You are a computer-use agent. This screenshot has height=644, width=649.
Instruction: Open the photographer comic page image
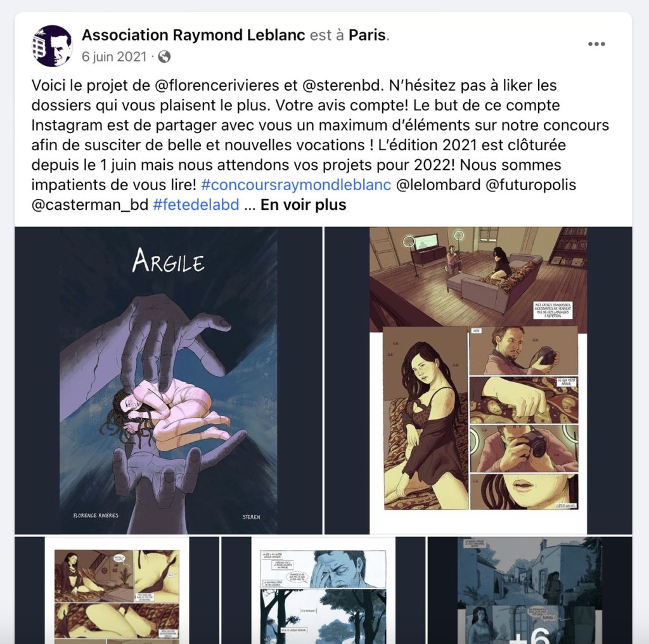tap(478, 380)
